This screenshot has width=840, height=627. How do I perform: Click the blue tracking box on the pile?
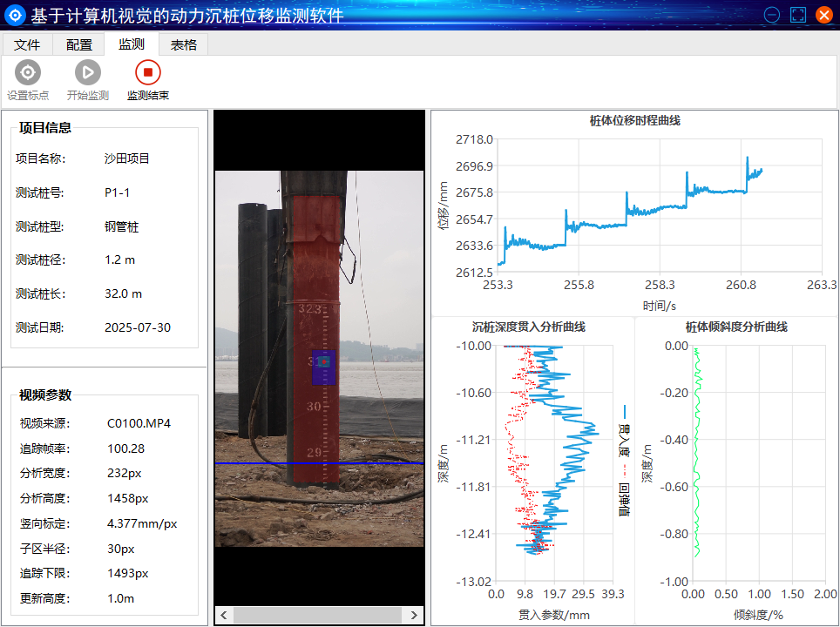coord(323,367)
